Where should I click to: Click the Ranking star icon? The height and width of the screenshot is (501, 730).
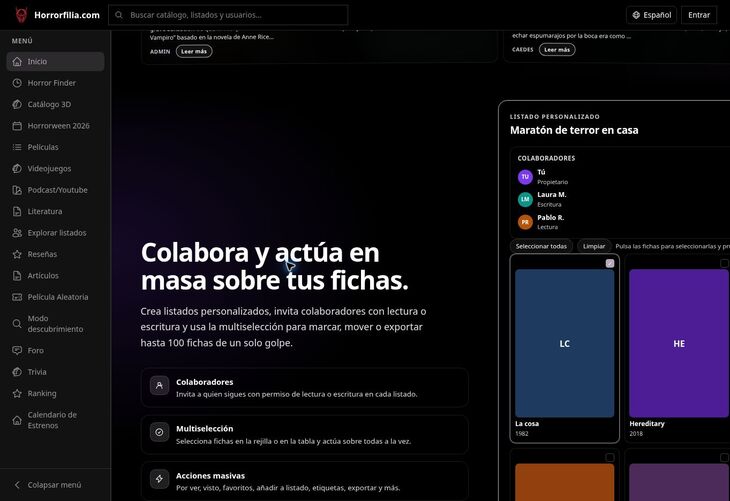[17, 393]
